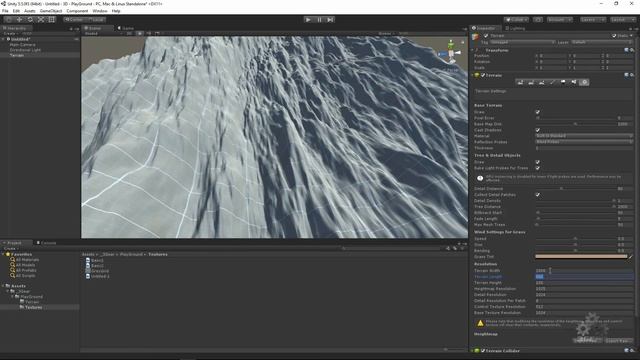This screenshot has height=360, width=640.
Task: Open Hierarchy Create dropdown
Action: 11,33
